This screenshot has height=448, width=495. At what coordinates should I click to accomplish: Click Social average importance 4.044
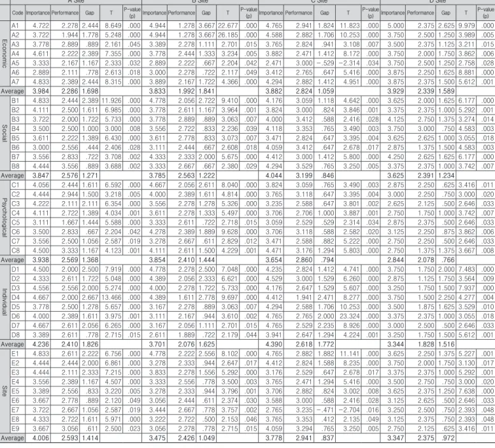click(x=274, y=176)
